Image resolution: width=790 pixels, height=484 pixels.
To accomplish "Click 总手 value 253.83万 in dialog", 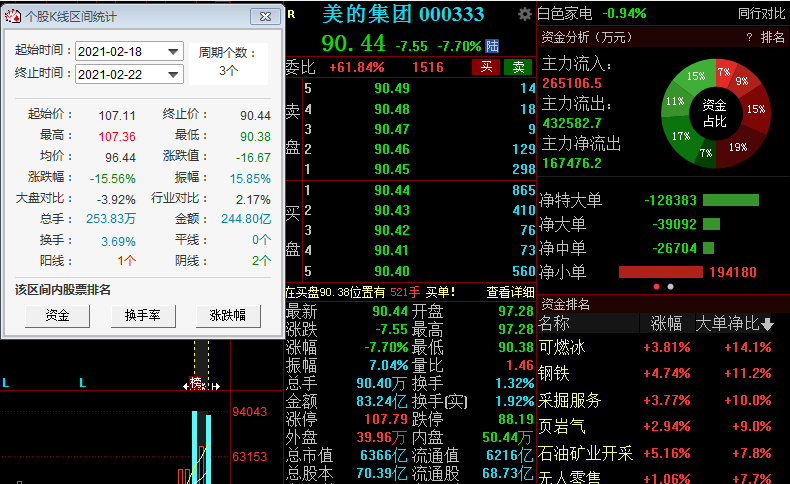I will pyautogui.click(x=110, y=219).
